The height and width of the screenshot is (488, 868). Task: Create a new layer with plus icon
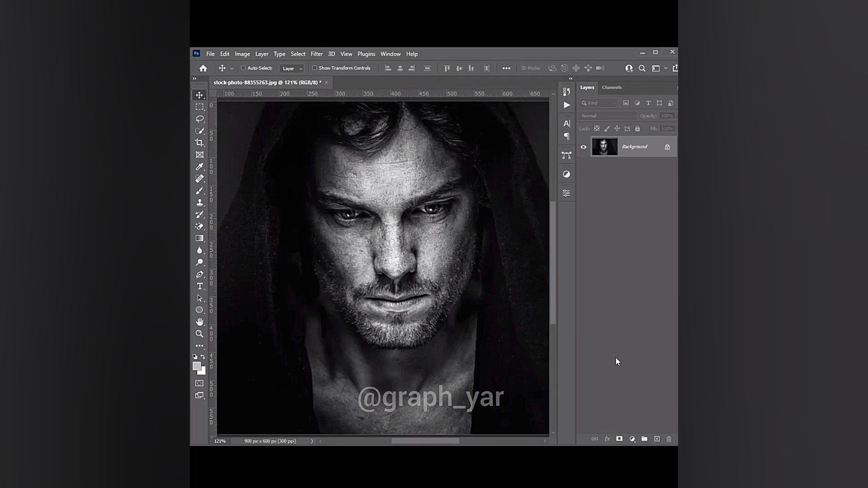coord(657,439)
